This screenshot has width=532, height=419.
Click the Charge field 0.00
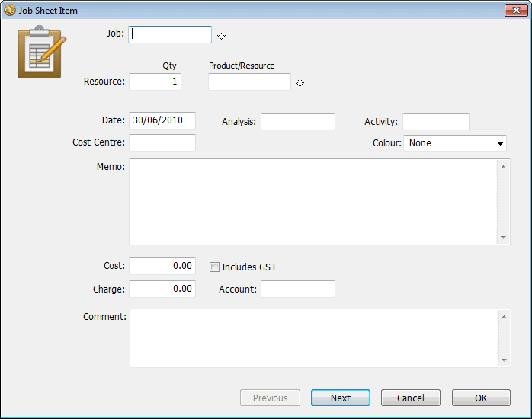162,289
